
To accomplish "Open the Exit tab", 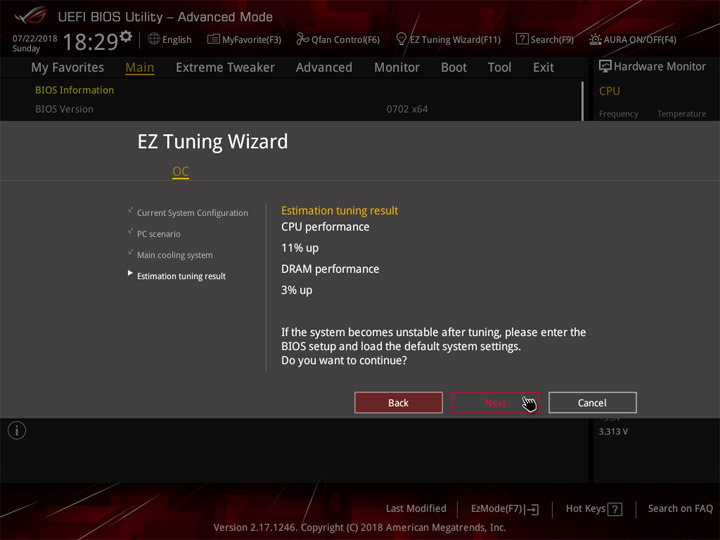I will (543, 68).
